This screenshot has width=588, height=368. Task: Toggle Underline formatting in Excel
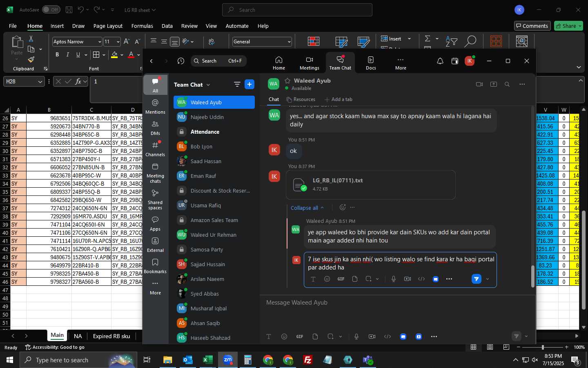pyautogui.click(x=78, y=55)
